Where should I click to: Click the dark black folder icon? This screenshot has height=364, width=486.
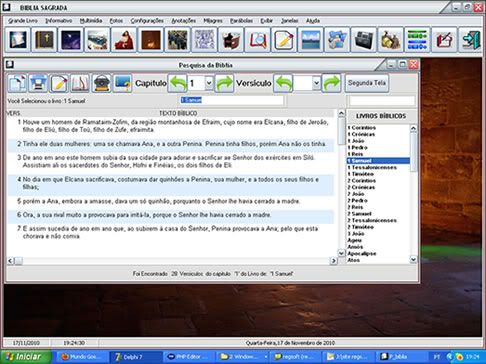[364, 40]
